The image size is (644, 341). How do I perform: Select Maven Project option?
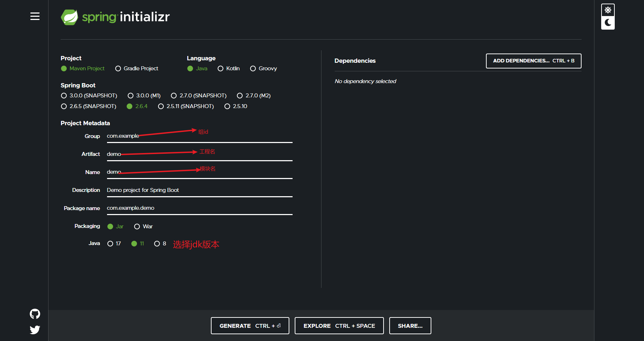pos(83,68)
